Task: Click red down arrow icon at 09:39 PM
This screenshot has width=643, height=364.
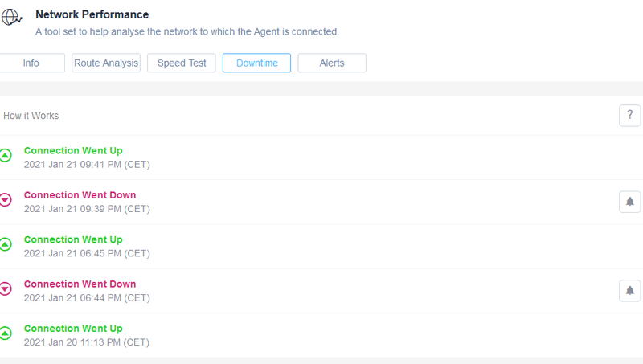Action: point(6,200)
